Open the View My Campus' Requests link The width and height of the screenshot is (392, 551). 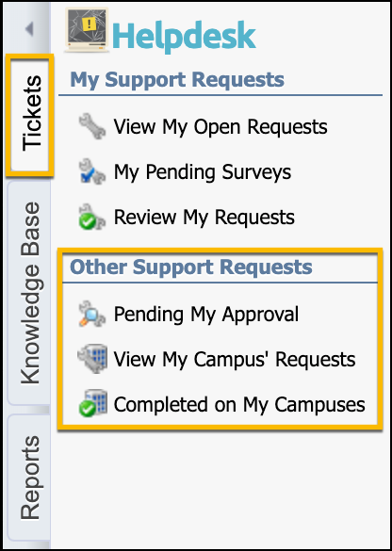coord(235,359)
